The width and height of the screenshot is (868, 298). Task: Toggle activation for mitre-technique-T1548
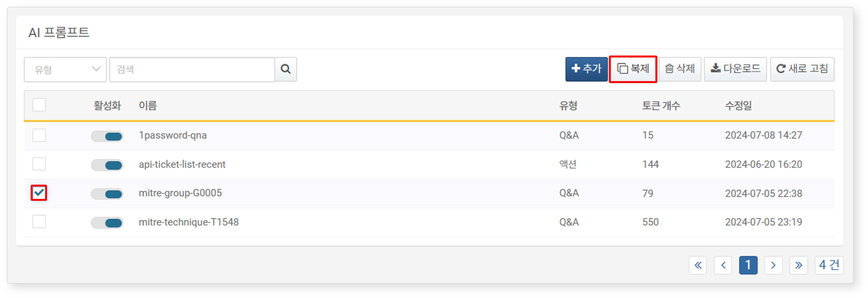click(x=107, y=223)
